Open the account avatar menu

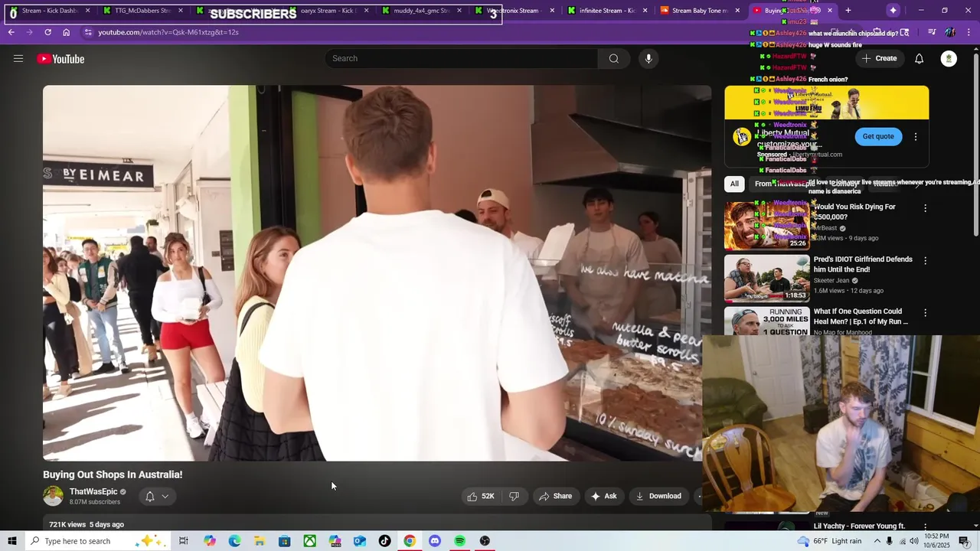[x=949, y=59]
